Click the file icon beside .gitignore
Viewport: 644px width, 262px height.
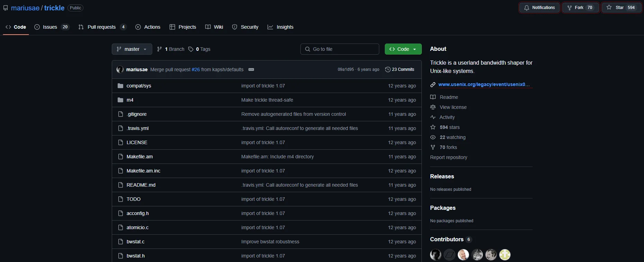click(120, 114)
